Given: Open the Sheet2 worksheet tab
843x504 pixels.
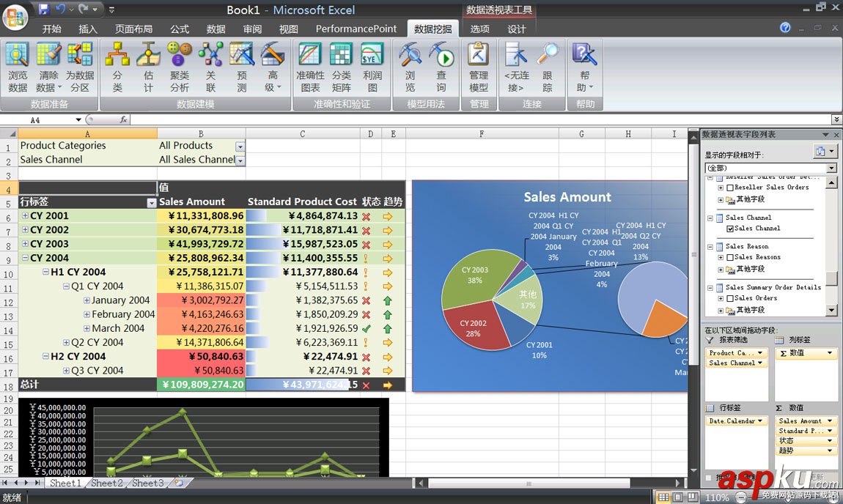Looking at the screenshot, I should click(x=106, y=483).
